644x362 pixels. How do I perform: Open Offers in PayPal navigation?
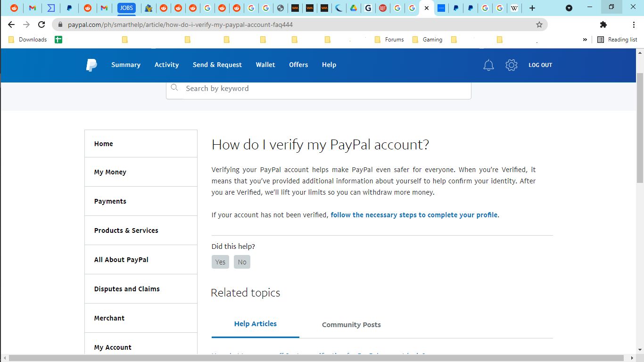[298, 65]
